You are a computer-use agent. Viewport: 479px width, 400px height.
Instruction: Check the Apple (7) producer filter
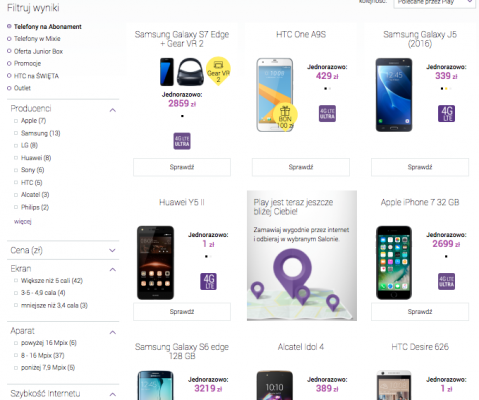16,121
